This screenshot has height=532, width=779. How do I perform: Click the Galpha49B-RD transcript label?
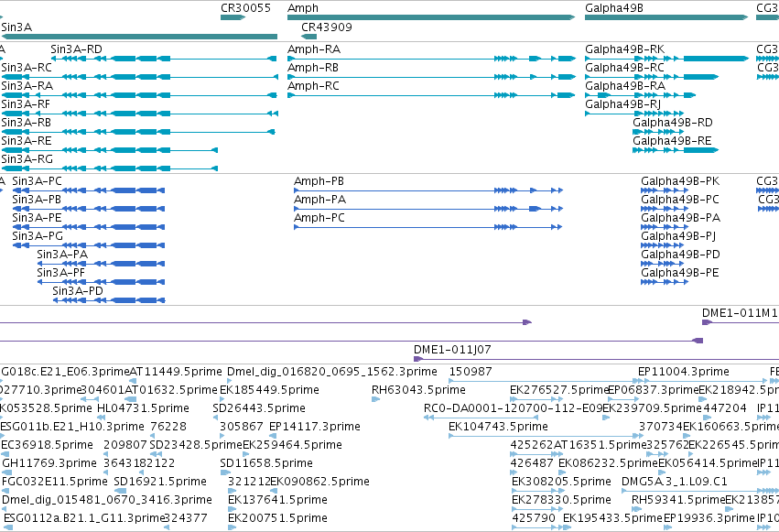pos(673,123)
